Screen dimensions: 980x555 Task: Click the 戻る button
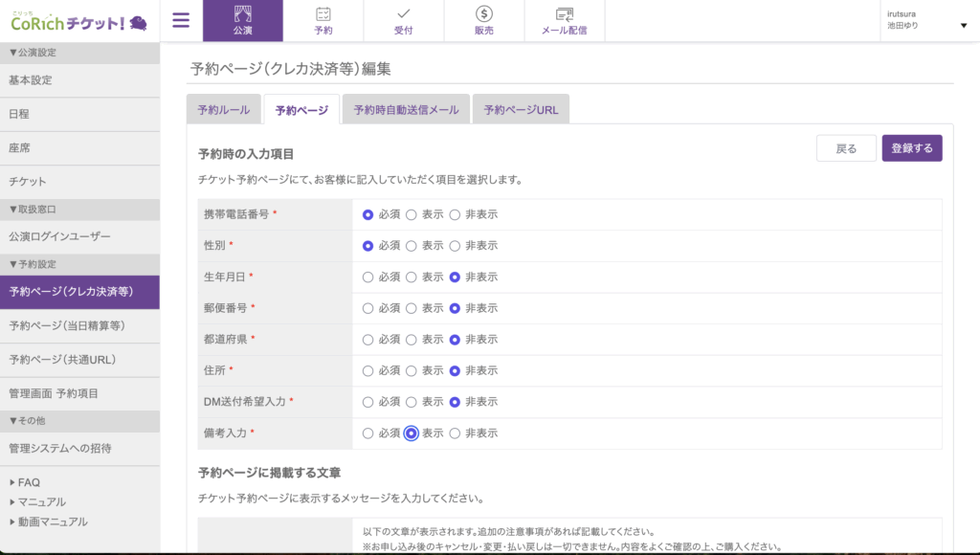pos(846,148)
